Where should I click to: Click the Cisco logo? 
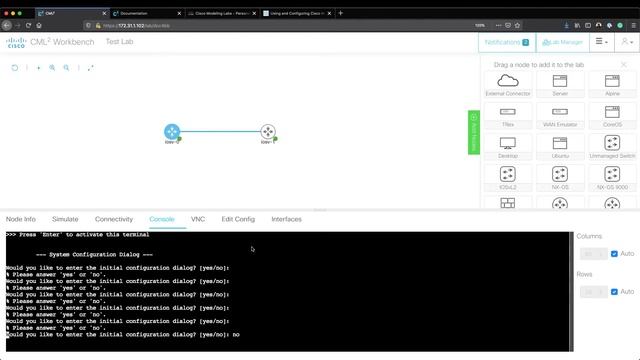[x=16, y=42]
